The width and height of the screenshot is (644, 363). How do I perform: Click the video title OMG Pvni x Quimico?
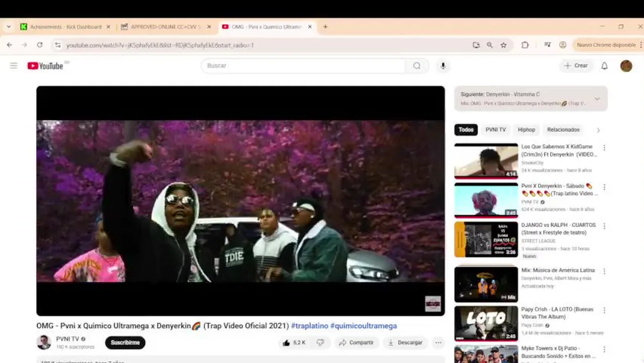(162, 326)
